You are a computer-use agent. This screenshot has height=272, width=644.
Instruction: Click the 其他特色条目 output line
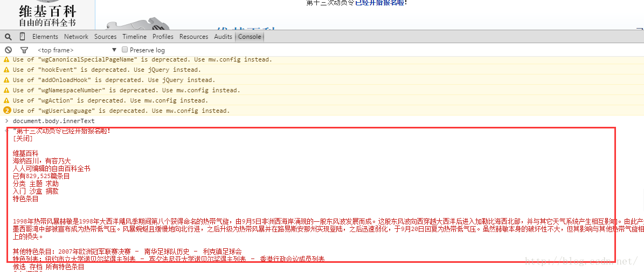[x=127, y=251]
